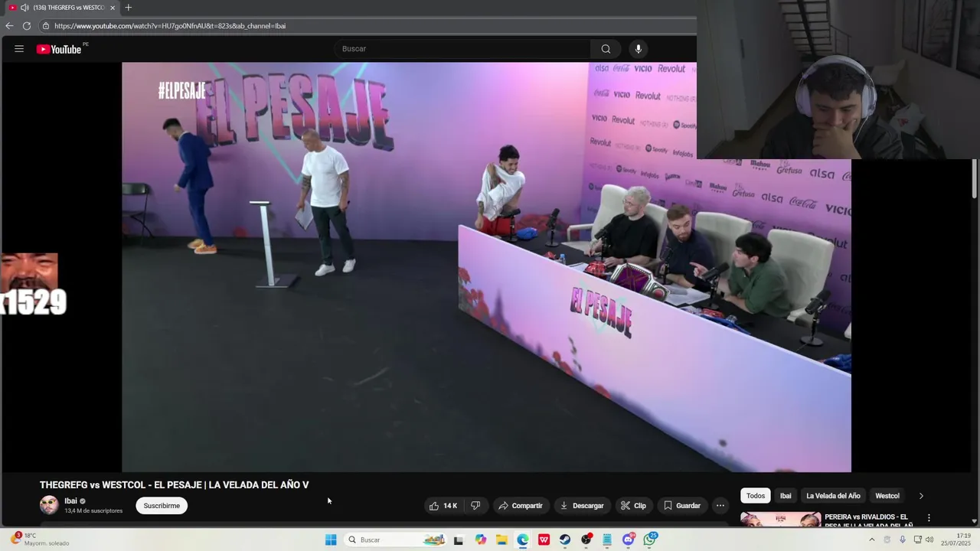980x551 pixels.
Task: Open Discord from the taskbar
Action: click(629, 540)
